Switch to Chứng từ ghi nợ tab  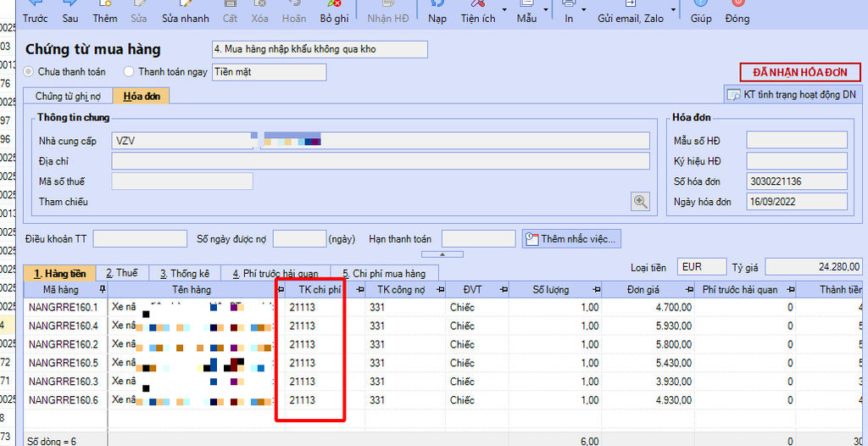click(x=68, y=97)
